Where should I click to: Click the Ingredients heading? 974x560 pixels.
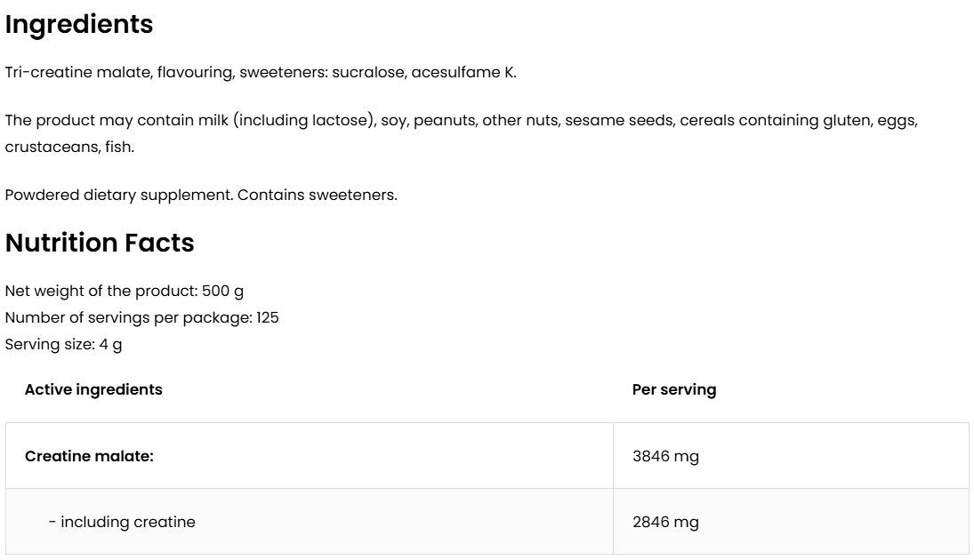click(x=79, y=25)
